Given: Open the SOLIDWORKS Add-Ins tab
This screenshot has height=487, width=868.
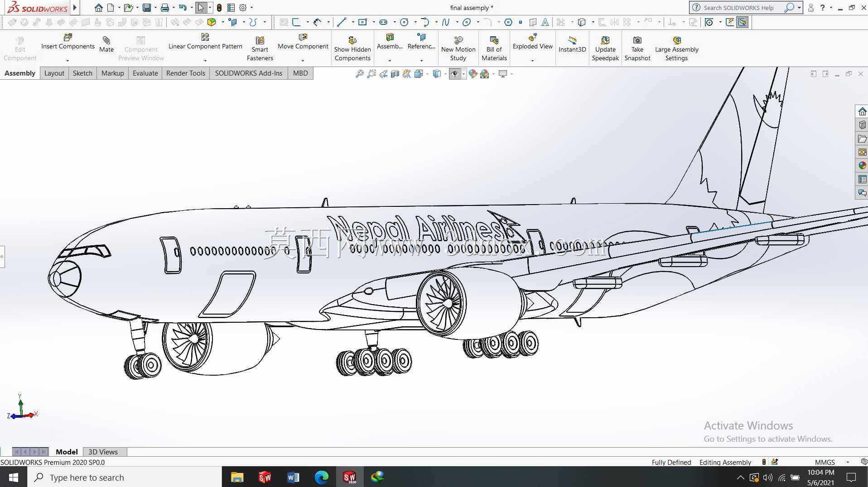Looking at the screenshot, I should (x=249, y=73).
